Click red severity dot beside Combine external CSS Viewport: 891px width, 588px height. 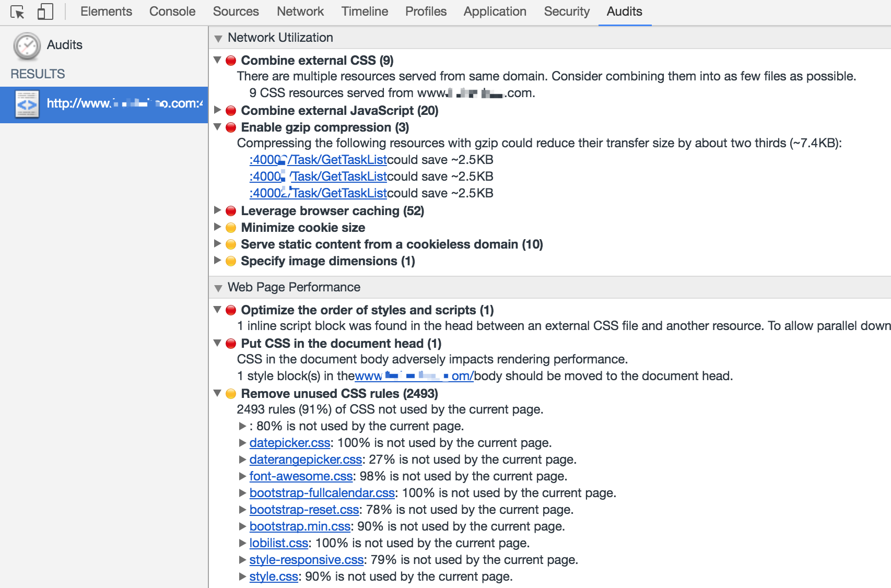231,61
